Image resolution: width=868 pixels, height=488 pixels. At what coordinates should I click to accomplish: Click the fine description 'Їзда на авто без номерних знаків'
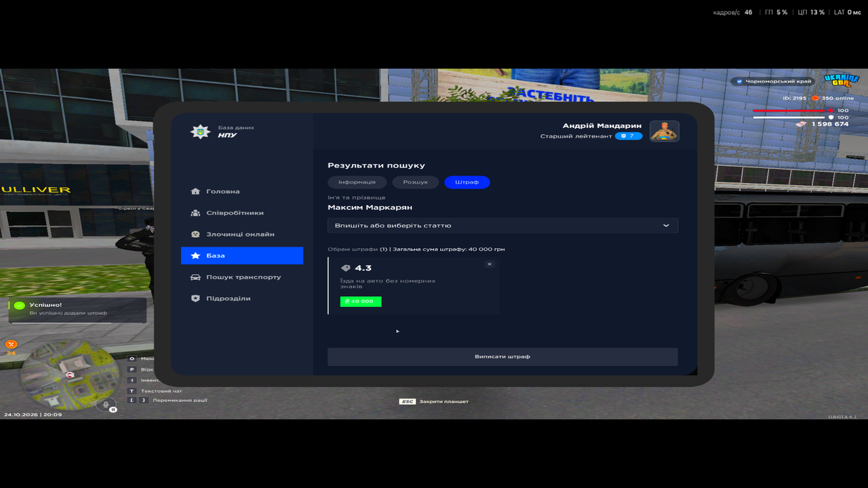tap(388, 283)
